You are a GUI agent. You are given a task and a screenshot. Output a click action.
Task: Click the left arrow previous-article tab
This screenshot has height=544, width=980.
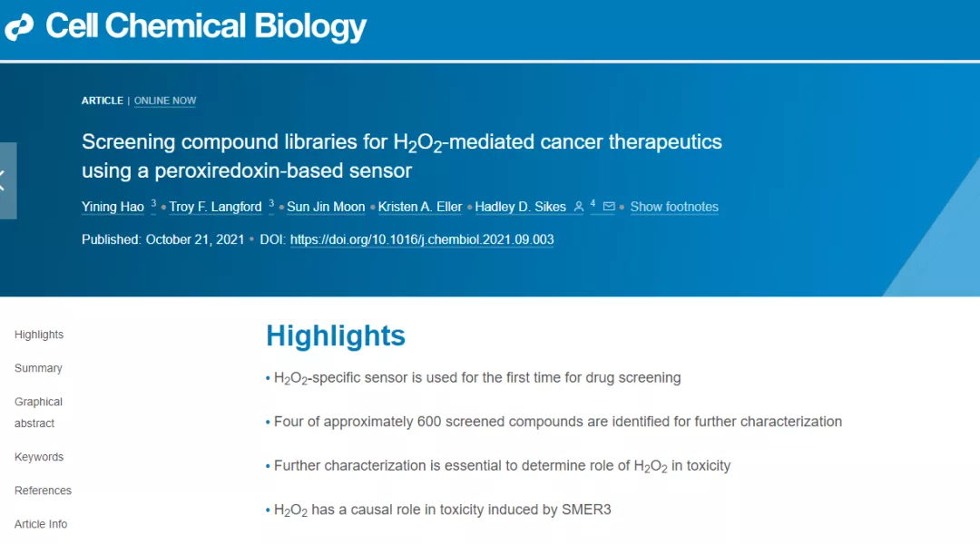pyautogui.click(x=7, y=180)
